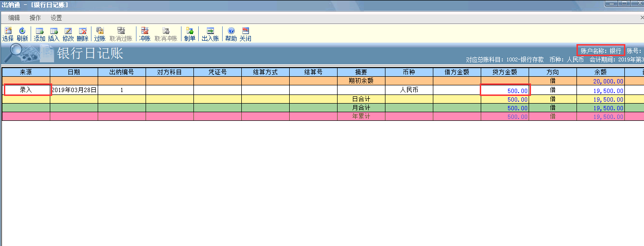The height and width of the screenshot is (246, 644).
Task: Click the 日期 column header
Action: point(74,72)
